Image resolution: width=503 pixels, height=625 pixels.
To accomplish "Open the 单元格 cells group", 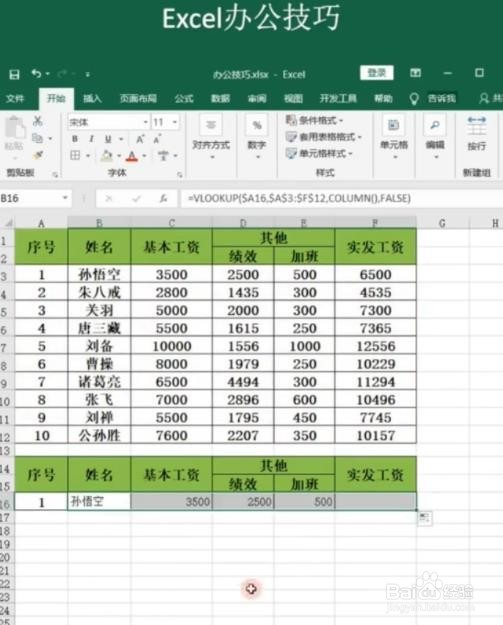I will coord(394,138).
